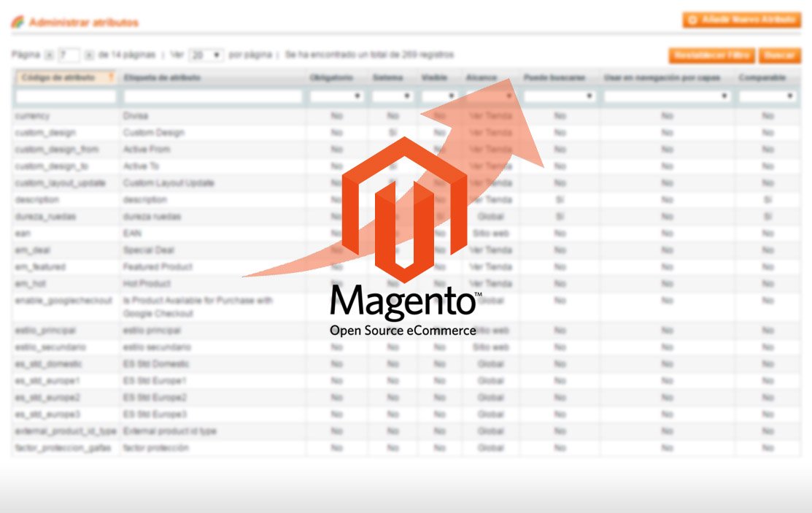Select the custom_layout_update attribute code
The width and height of the screenshot is (812, 513).
[61, 183]
